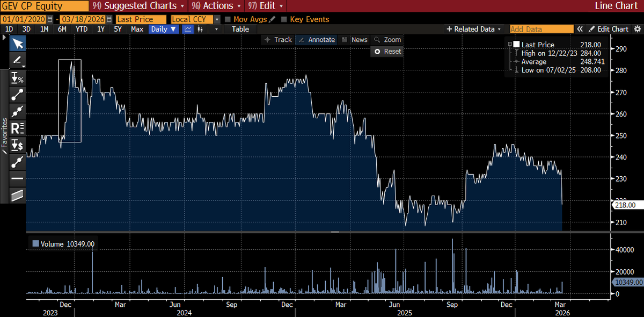Image resolution: width=644 pixels, height=317 pixels.
Task: Set range to 3D
Action: [26, 29]
